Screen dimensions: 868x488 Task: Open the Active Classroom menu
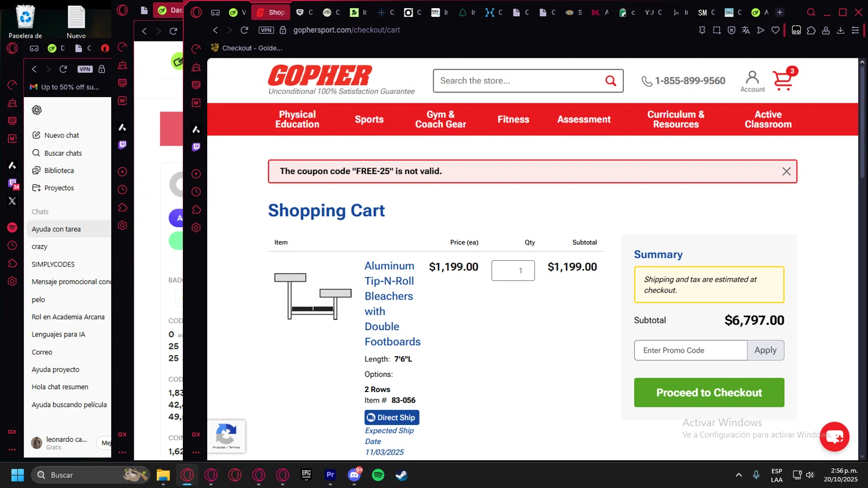tap(768, 119)
